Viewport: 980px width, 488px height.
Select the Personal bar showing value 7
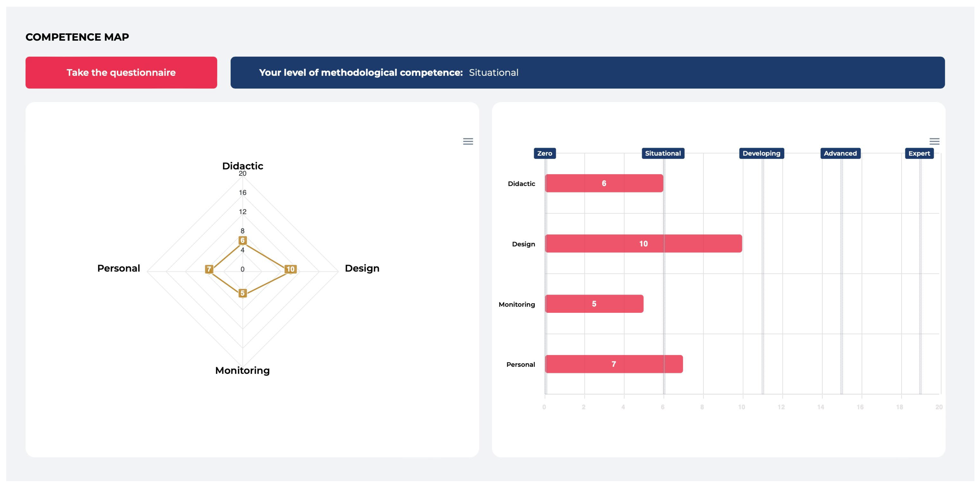(614, 364)
